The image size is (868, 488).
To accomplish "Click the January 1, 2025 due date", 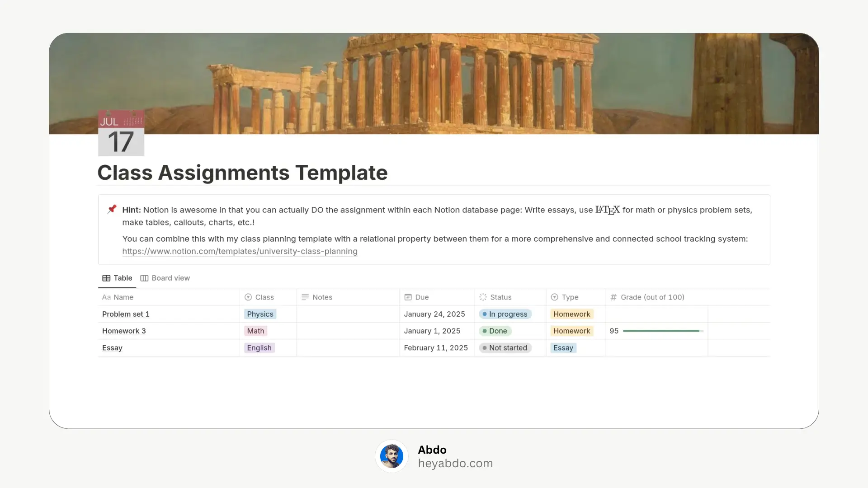I will (x=432, y=331).
